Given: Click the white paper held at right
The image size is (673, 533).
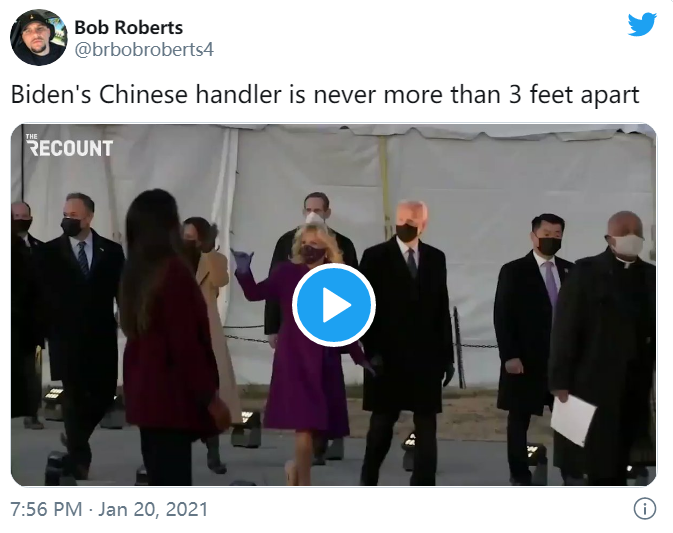Looking at the screenshot, I should 573,421.
